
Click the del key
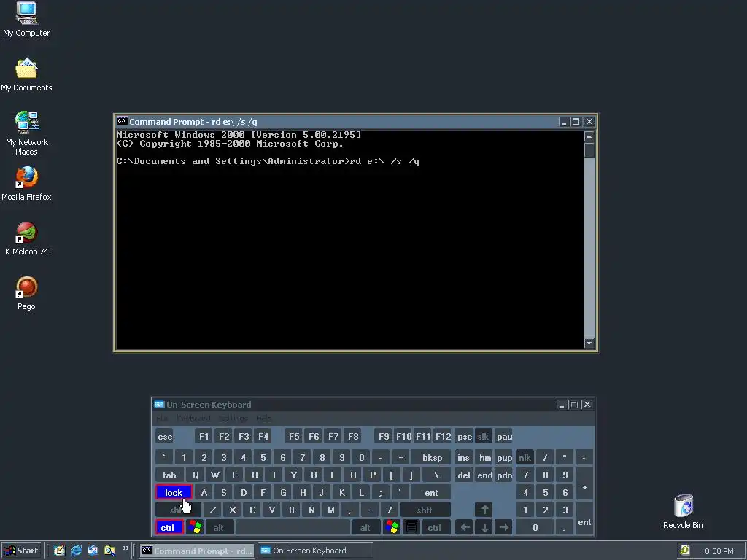(x=463, y=475)
